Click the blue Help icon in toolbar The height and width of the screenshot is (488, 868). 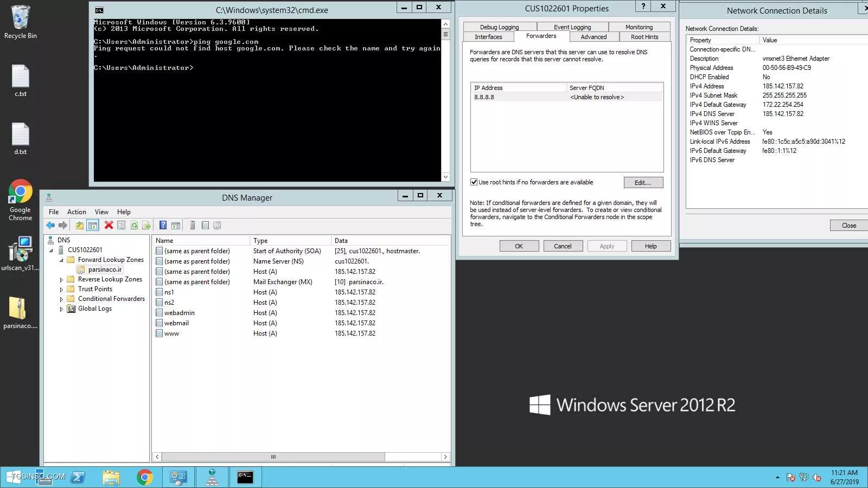163,226
